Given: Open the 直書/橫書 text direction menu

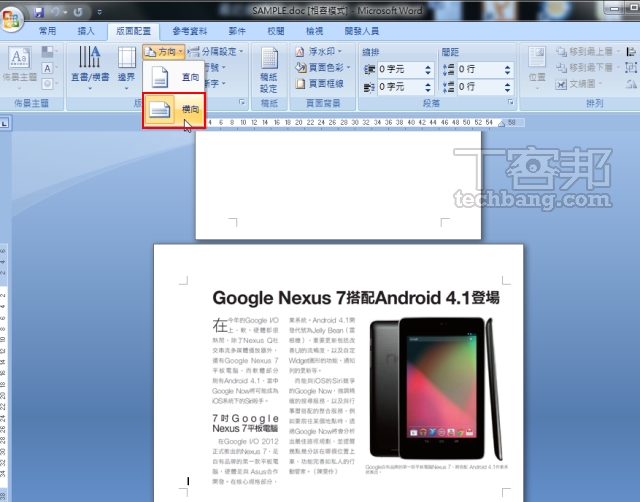Looking at the screenshot, I should coord(90,67).
